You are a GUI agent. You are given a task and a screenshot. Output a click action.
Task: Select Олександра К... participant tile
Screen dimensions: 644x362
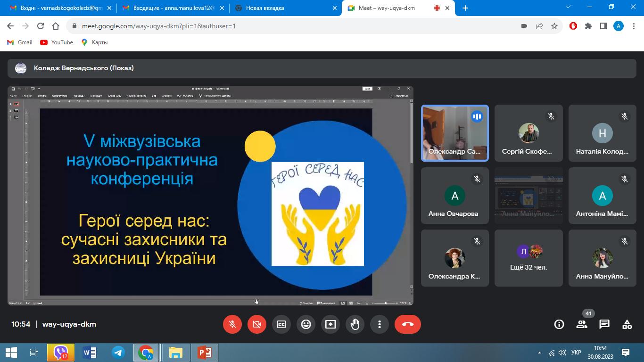tap(455, 258)
